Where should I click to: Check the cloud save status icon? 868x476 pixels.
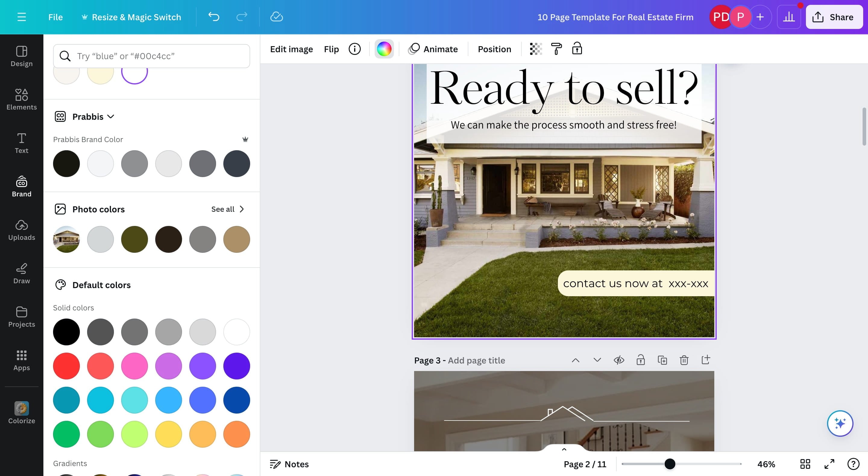276,17
